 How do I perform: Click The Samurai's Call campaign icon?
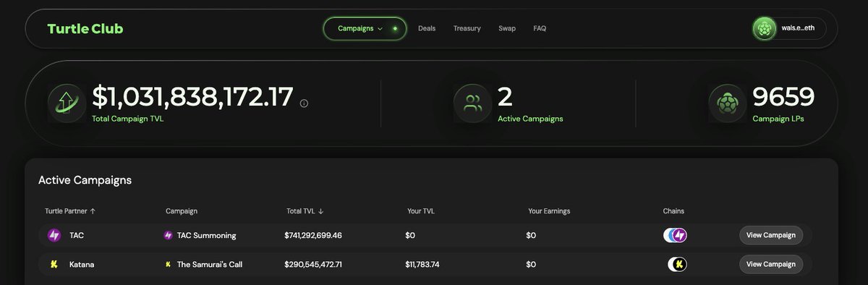[x=169, y=264]
